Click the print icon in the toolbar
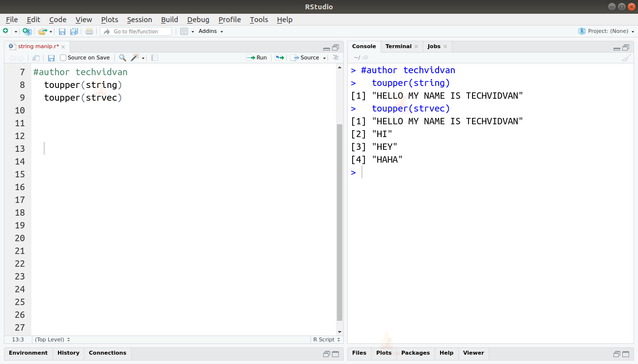 88,31
